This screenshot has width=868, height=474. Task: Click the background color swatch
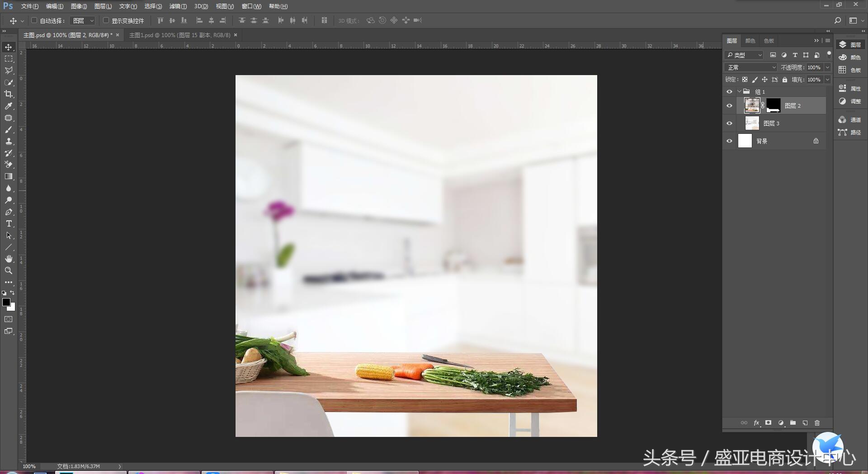13,308
